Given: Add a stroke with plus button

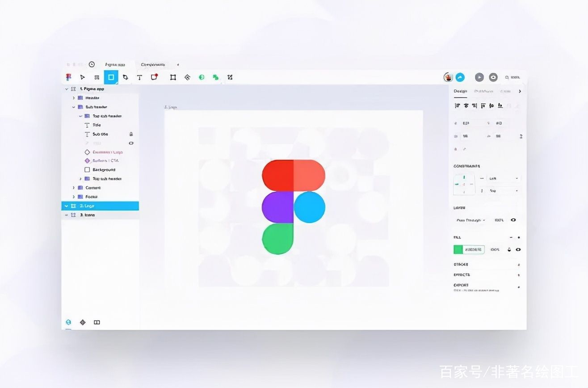Looking at the screenshot, I should [519, 265].
